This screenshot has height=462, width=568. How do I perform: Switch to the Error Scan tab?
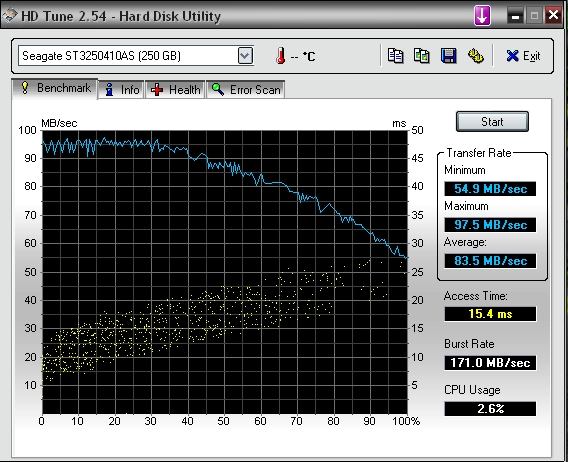246,90
